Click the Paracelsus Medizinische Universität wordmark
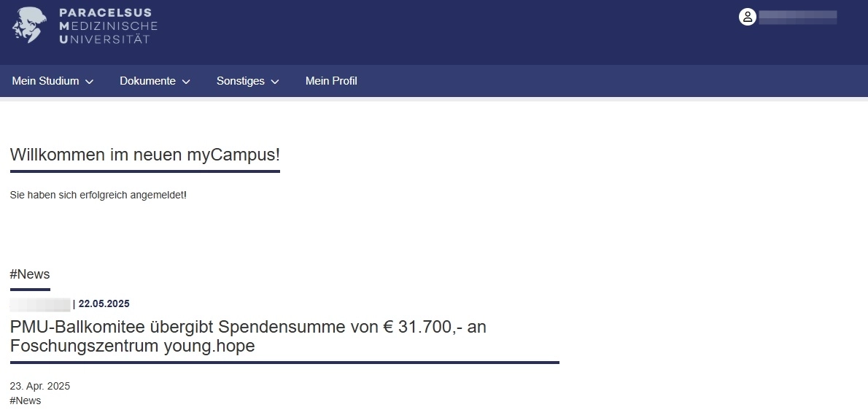 [x=108, y=26]
